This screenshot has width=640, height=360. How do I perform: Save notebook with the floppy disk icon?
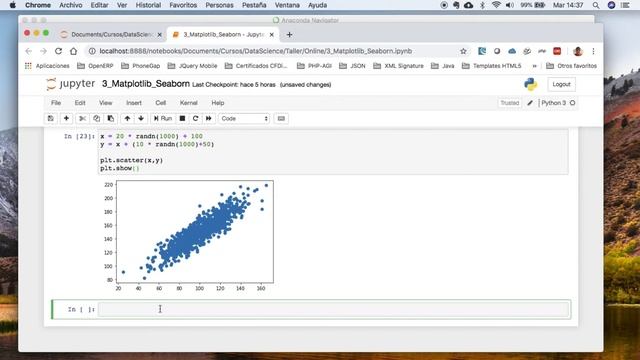click(51, 118)
